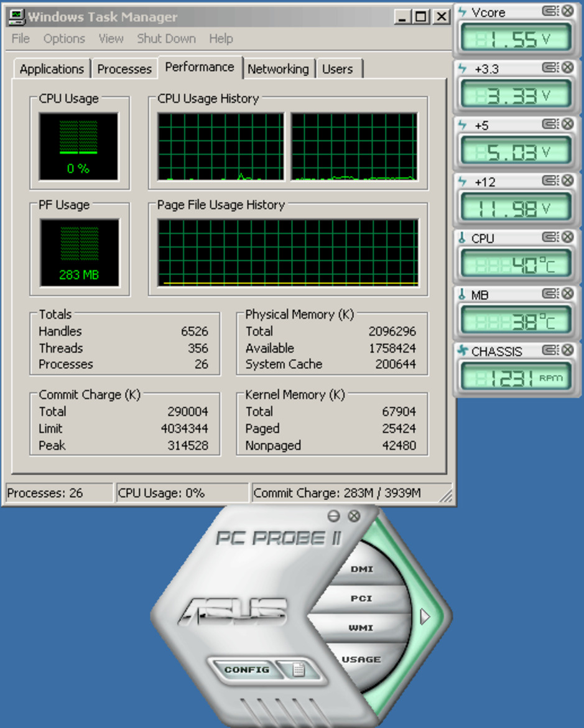
Task: Close the PC Probe II main panel
Action: point(354,516)
